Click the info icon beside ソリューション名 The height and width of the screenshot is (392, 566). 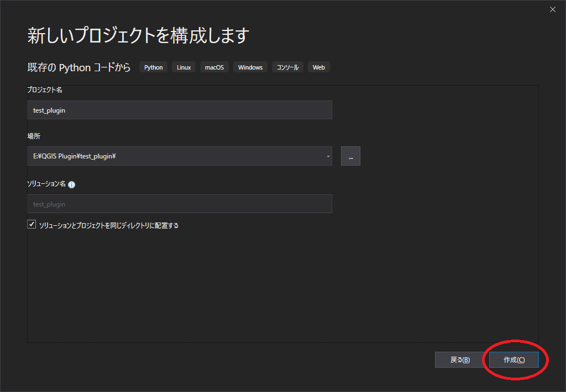tap(71, 185)
